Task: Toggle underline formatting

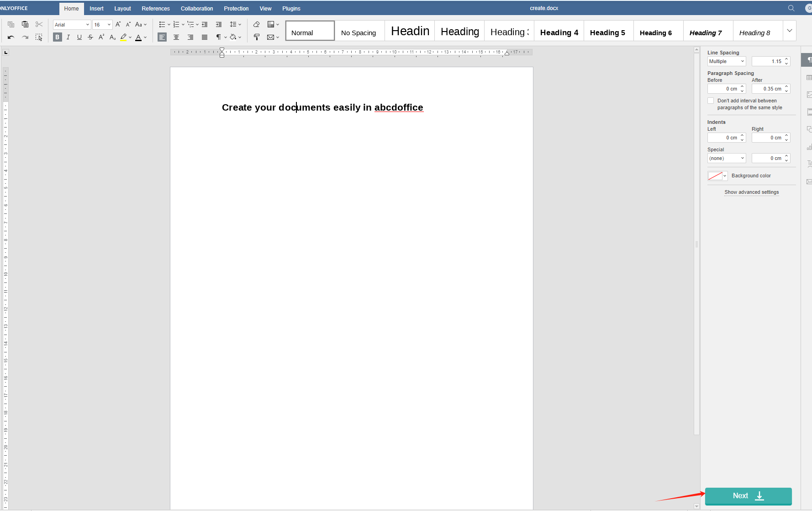Action: (x=79, y=37)
